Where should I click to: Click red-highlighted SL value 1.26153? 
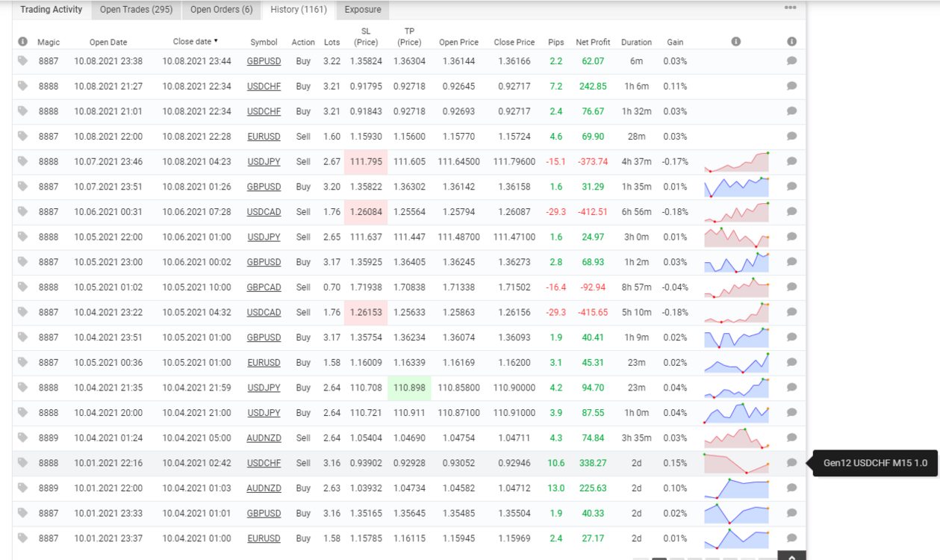pos(366,312)
